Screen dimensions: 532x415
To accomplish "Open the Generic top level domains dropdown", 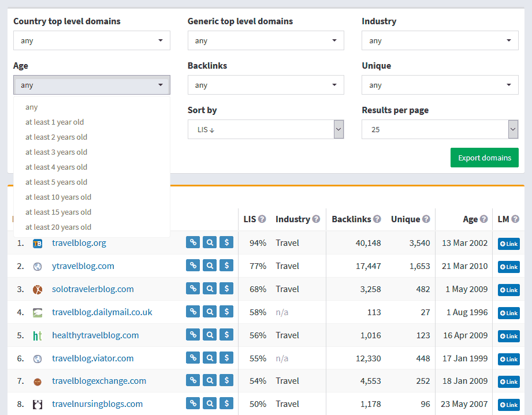I will (265, 40).
